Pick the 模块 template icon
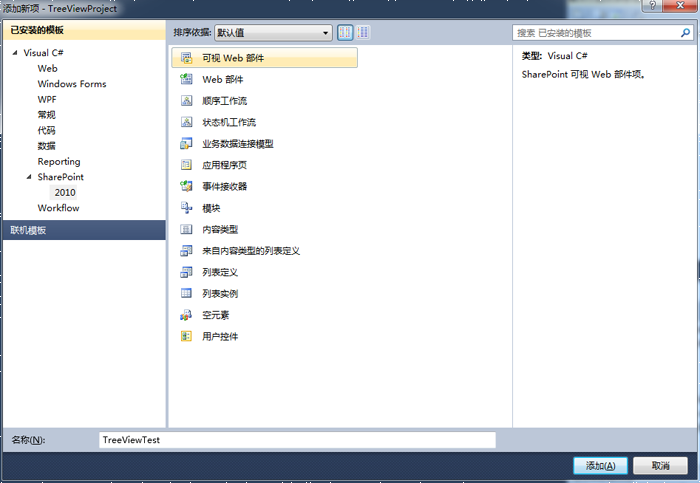Image resolution: width=700 pixels, height=483 pixels. pos(186,208)
